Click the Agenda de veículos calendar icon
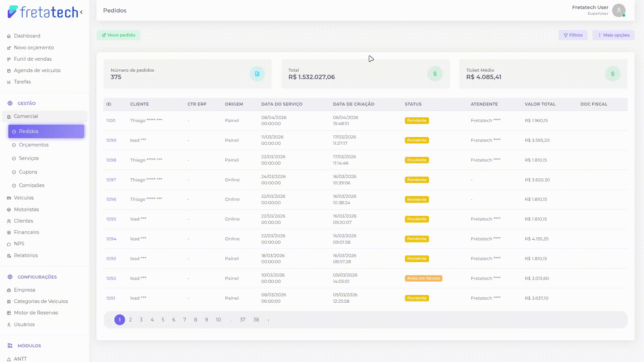Image resolution: width=644 pixels, height=362 pixels. tap(9, 71)
